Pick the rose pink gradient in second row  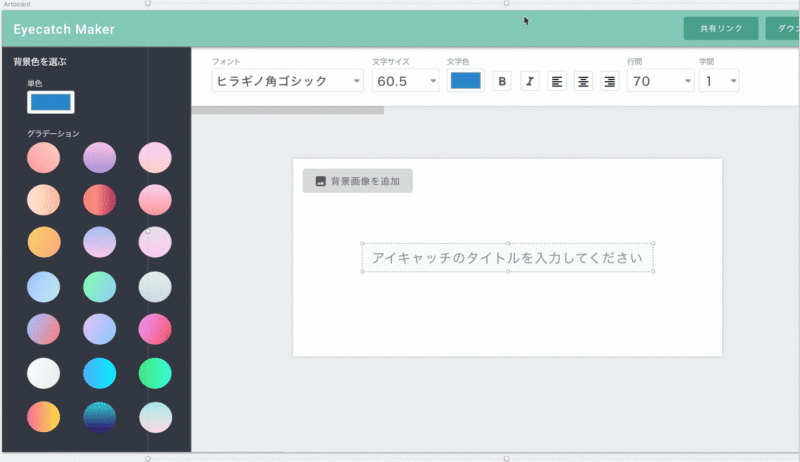(x=155, y=199)
